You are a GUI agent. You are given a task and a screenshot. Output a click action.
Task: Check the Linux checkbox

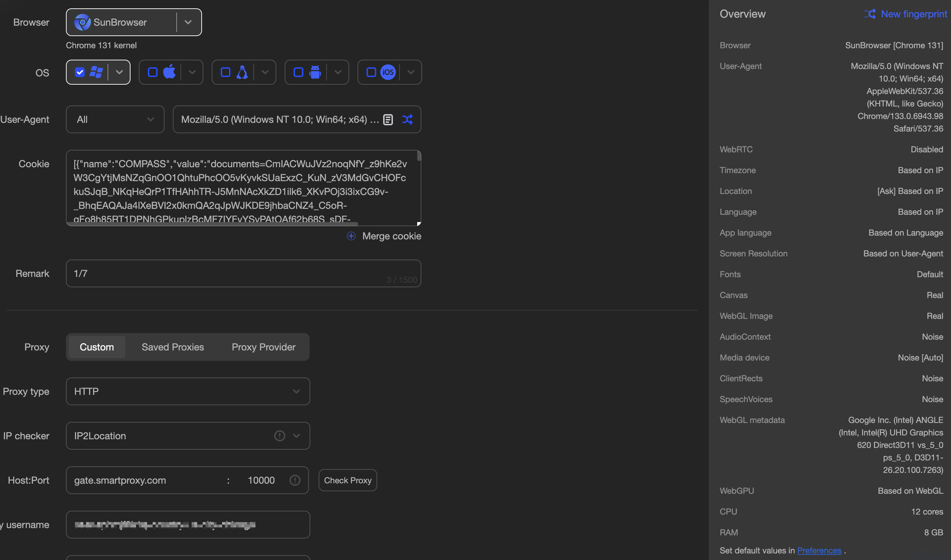point(225,72)
